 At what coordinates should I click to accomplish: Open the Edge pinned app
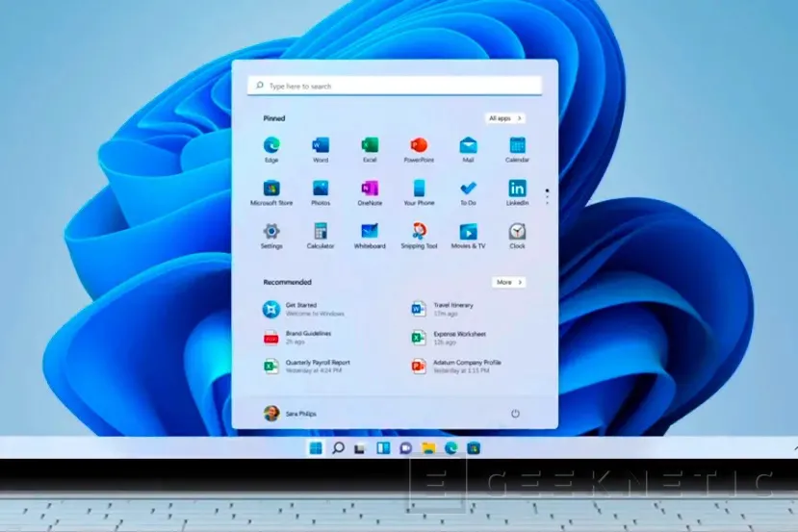tap(271, 149)
